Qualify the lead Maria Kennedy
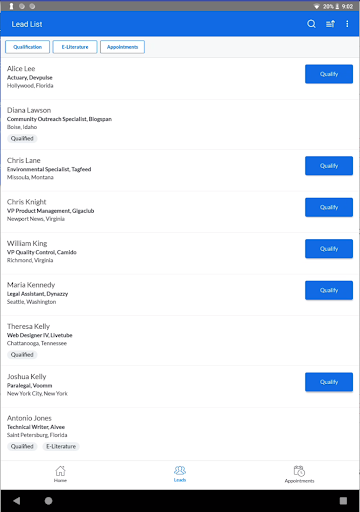 tap(329, 290)
